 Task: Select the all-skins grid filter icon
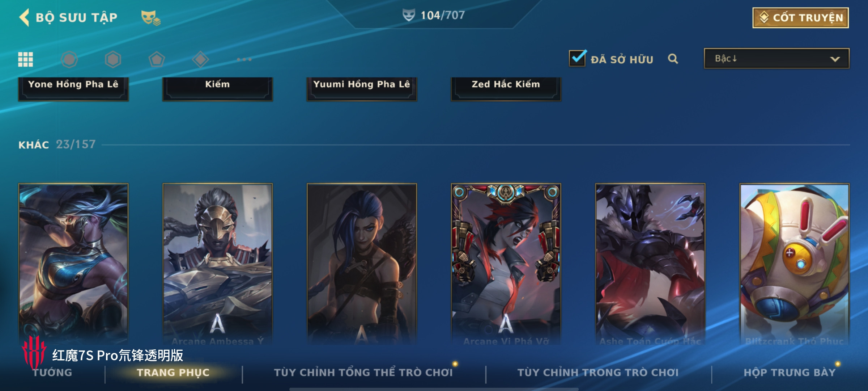26,59
